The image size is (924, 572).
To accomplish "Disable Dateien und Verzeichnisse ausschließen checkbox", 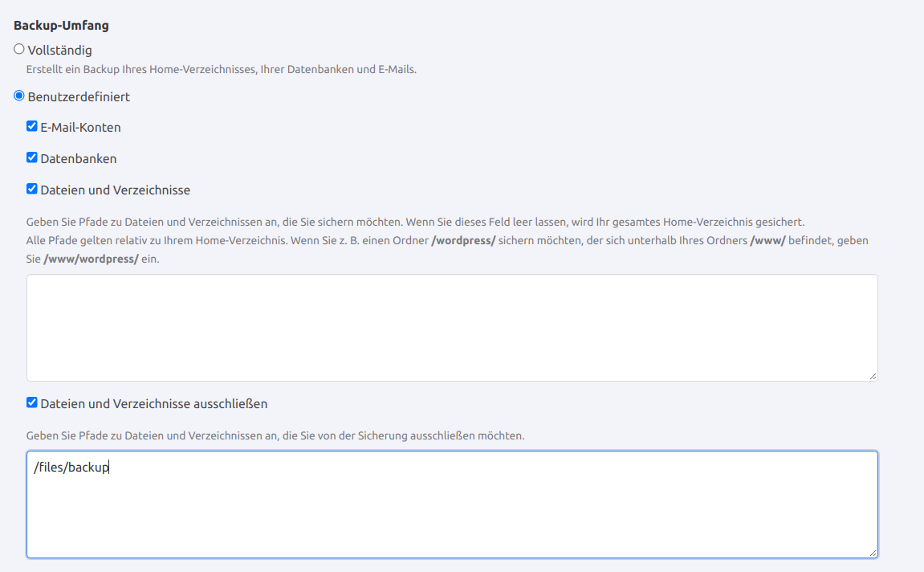I will pos(32,402).
